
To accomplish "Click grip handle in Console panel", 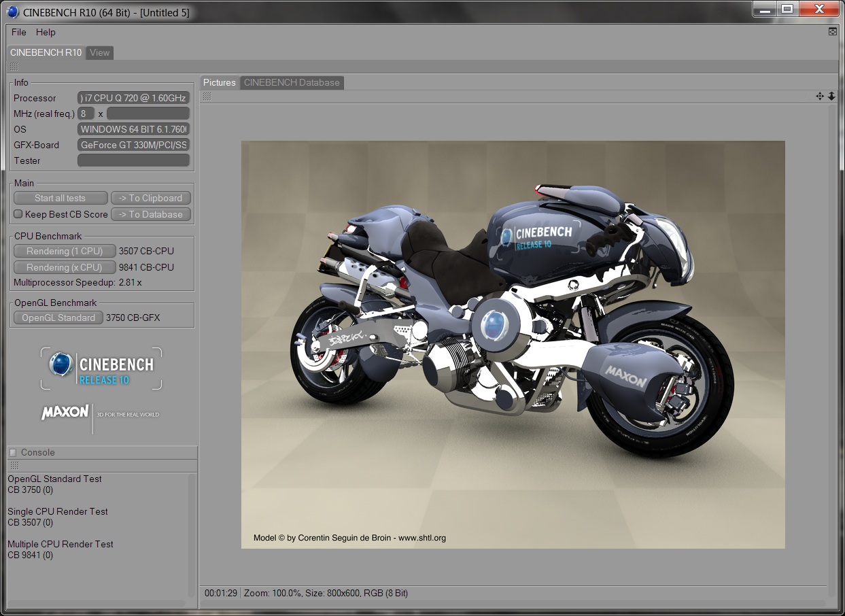I will pos(14,466).
